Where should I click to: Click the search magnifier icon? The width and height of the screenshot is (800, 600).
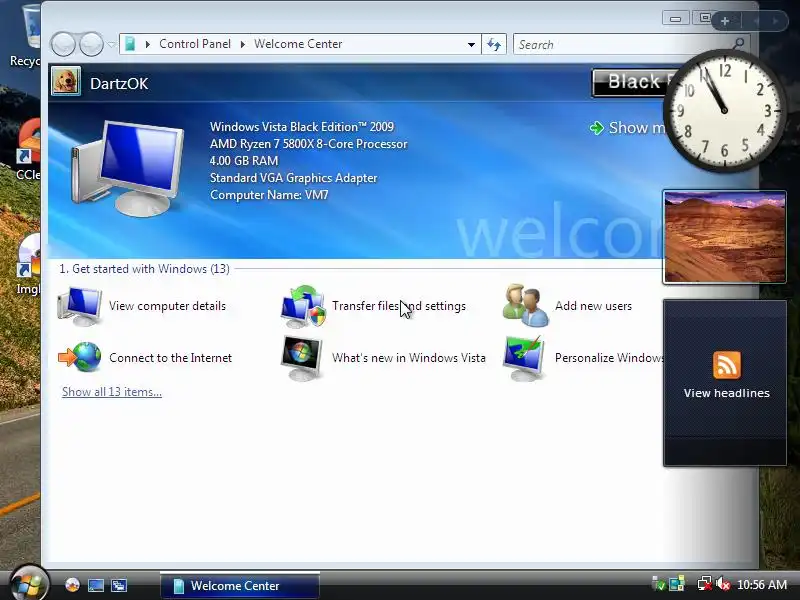739,44
